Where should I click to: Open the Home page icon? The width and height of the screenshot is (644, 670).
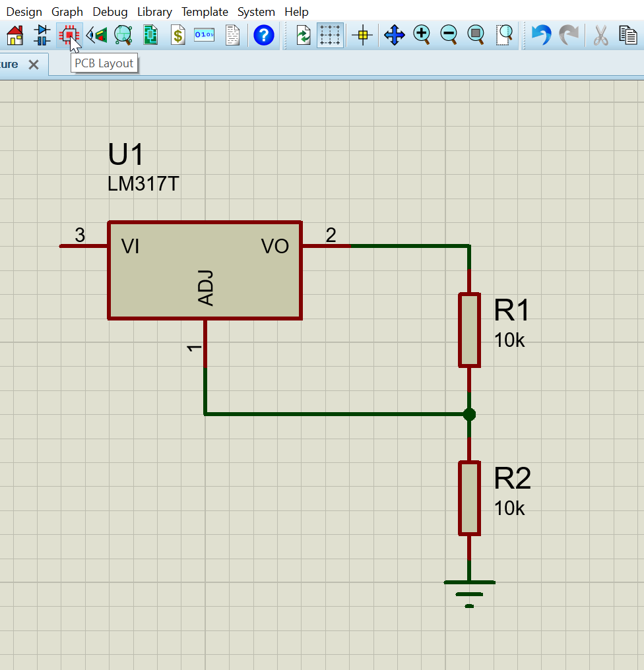[15, 34]
